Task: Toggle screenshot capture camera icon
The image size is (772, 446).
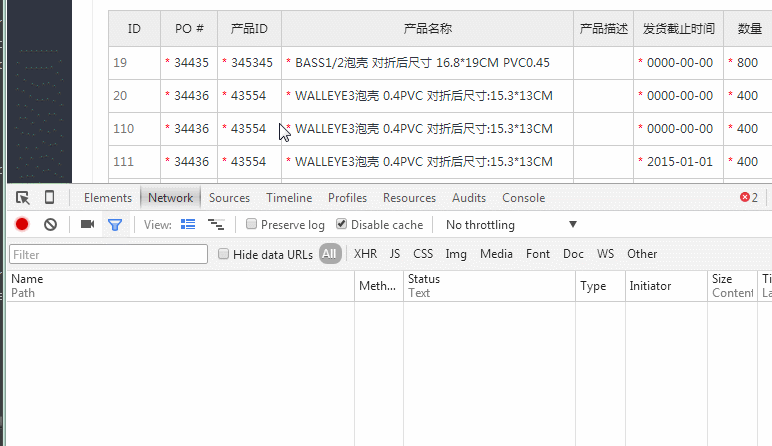Action: coord(88,224)
